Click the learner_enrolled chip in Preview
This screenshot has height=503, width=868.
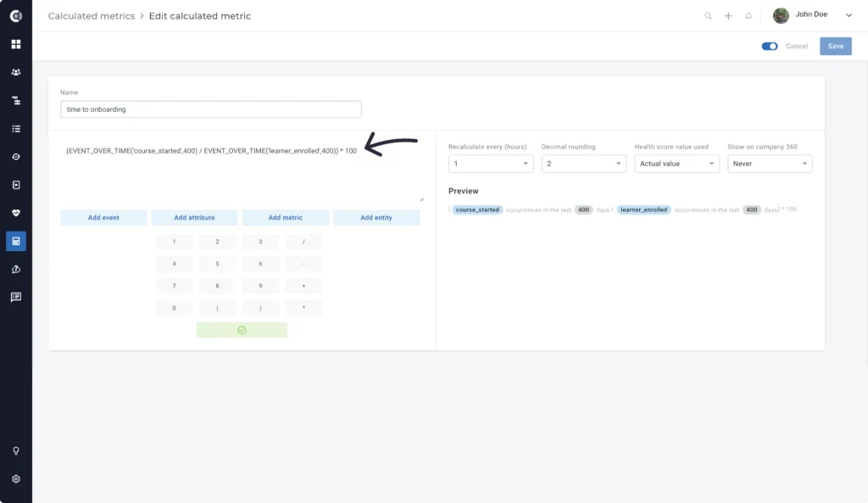[x=644, y=210]
